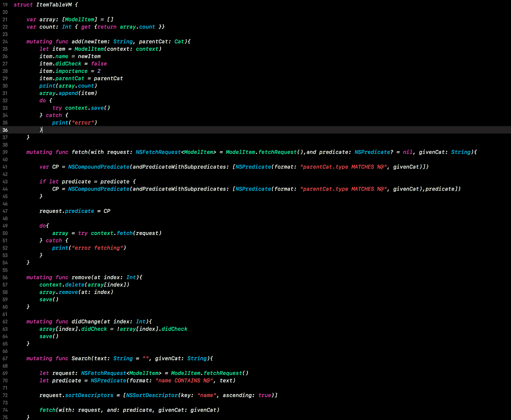Click the 'Search' function name
This screenshot has height=420, width=511.
coord(81,359)
